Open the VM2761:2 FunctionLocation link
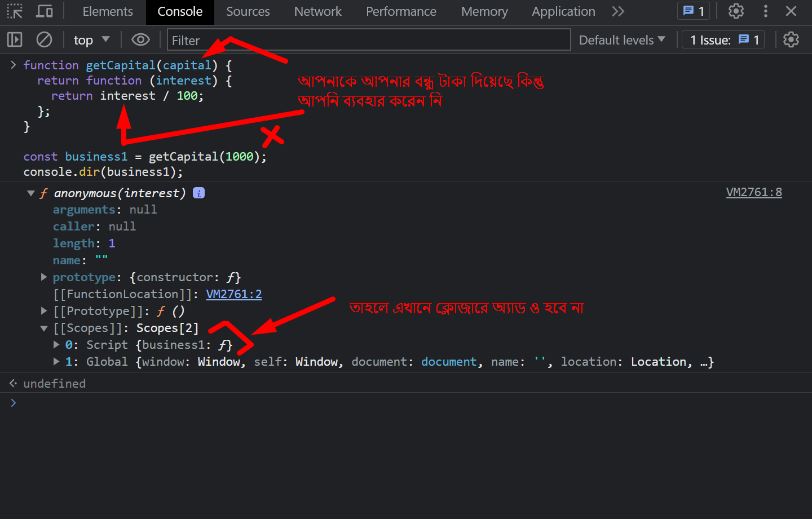 [234, 294]
